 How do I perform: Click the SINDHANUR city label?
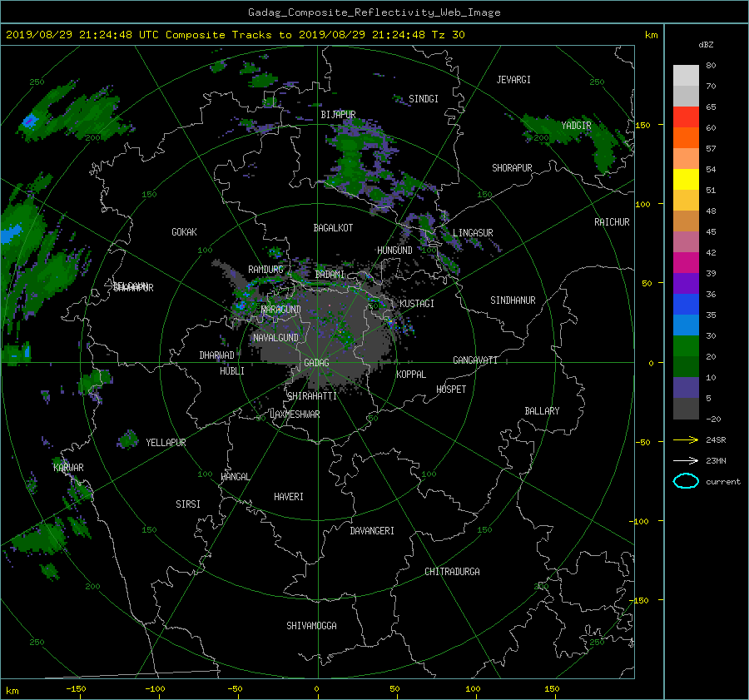coord(513,300)
